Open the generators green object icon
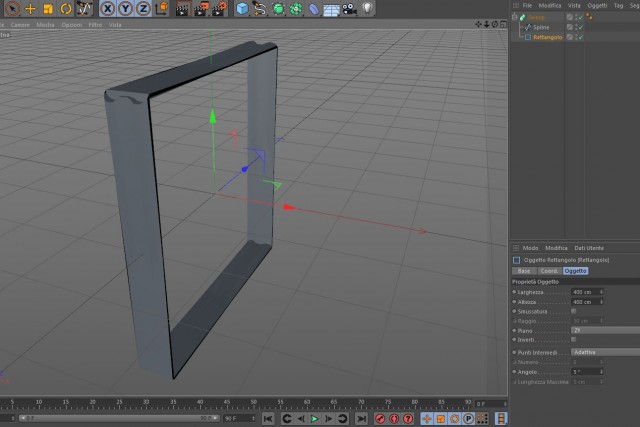Image resolution: width=640 pixels, height=427 pixels. tap(278, 9)
